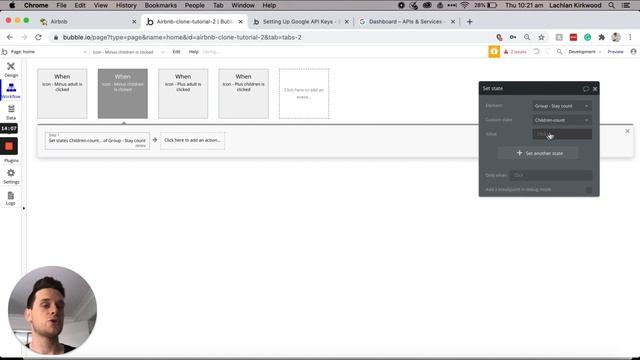The width and height of the screenshot is (640, 360).
Task: Select the Icon - Plus children is clicked event
Action: [243, 93]
